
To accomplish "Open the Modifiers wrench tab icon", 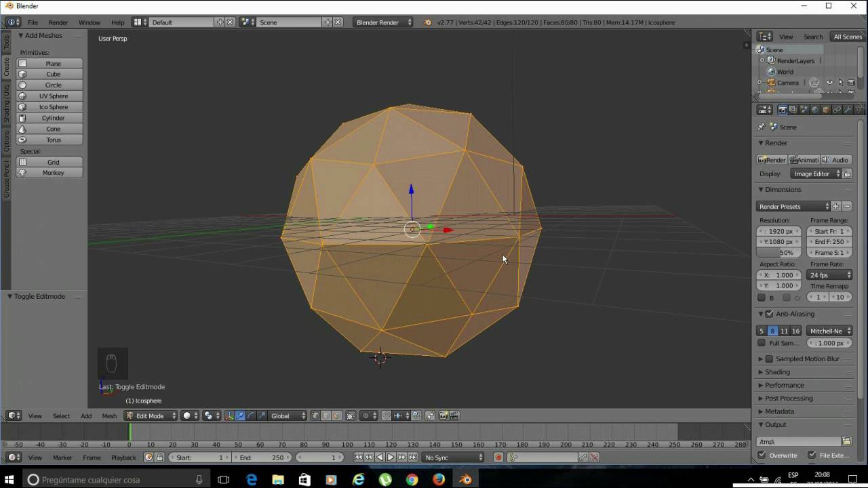I will 848,109.
